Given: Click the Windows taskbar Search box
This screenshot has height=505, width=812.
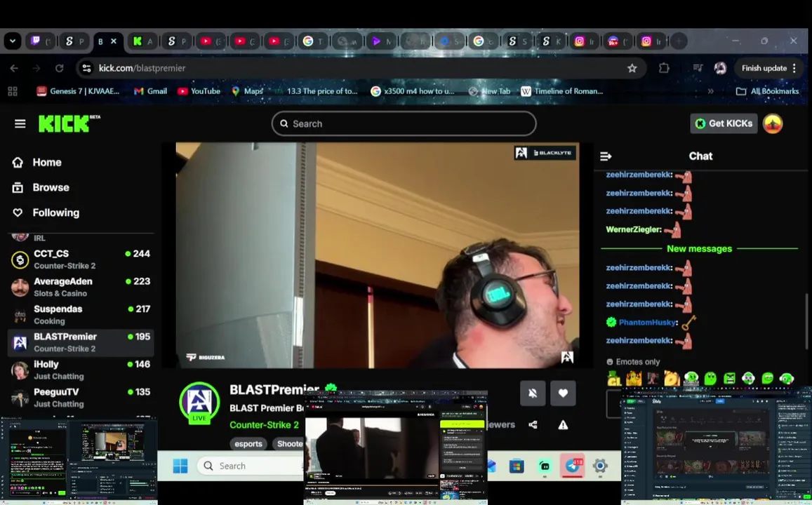Looking at the screenshot, I should coord(250,466).
